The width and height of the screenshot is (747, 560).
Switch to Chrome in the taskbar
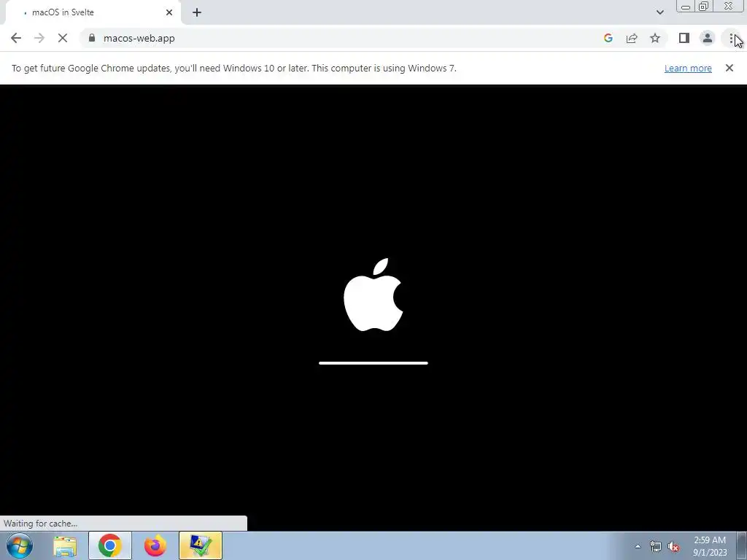110,545
